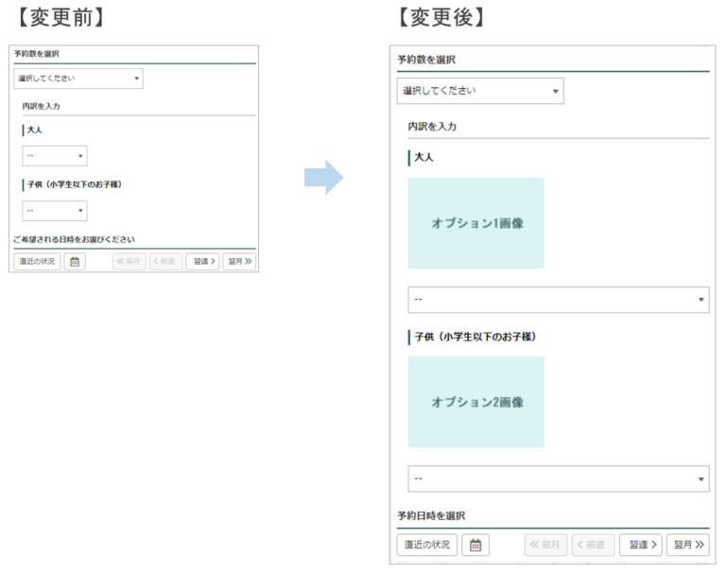
Task: Click 直近の状況 button in after panel
Action: click(x=427, y=545)
